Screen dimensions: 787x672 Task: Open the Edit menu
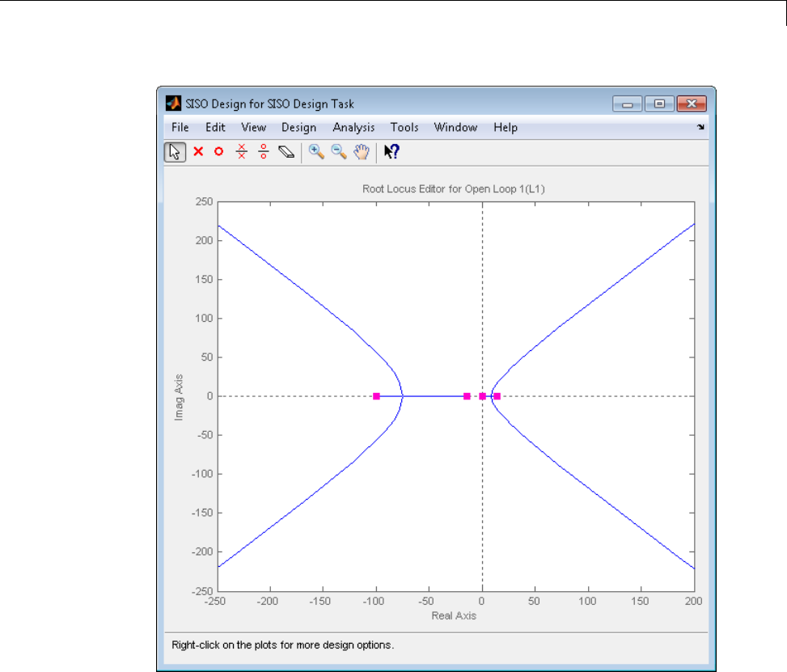click(x=215, y=127)
